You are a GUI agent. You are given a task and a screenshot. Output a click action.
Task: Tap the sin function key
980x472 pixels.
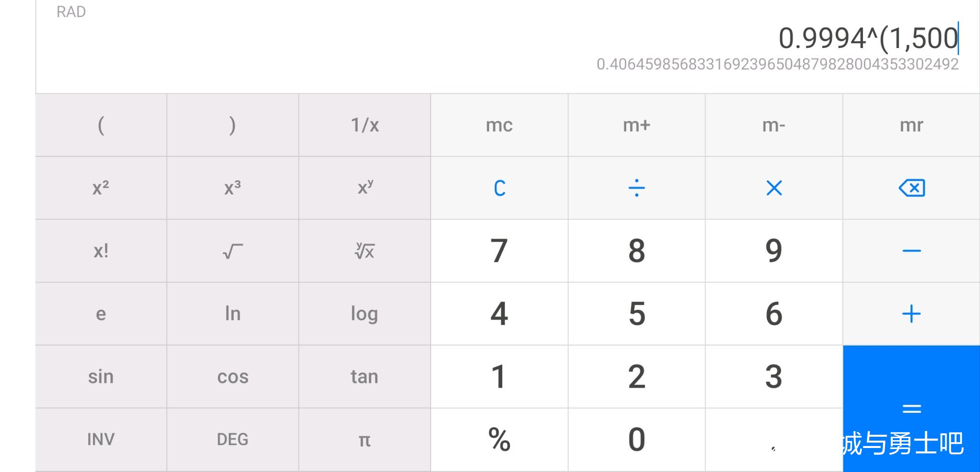101,376
